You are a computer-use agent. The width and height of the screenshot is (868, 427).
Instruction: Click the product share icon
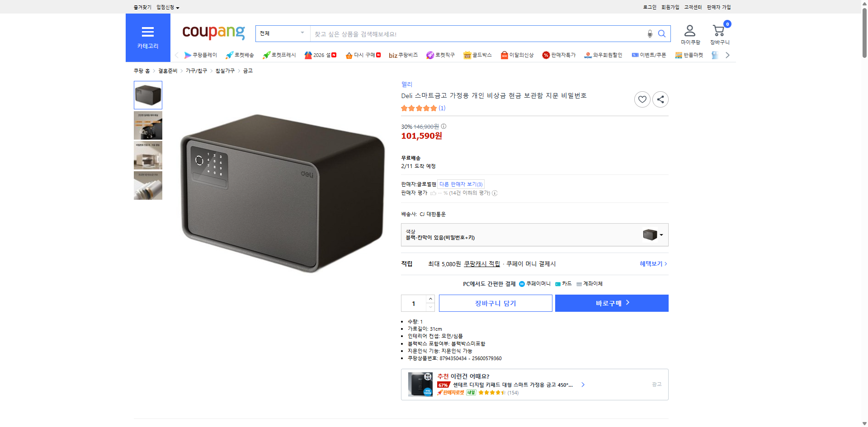click(660, 99)
